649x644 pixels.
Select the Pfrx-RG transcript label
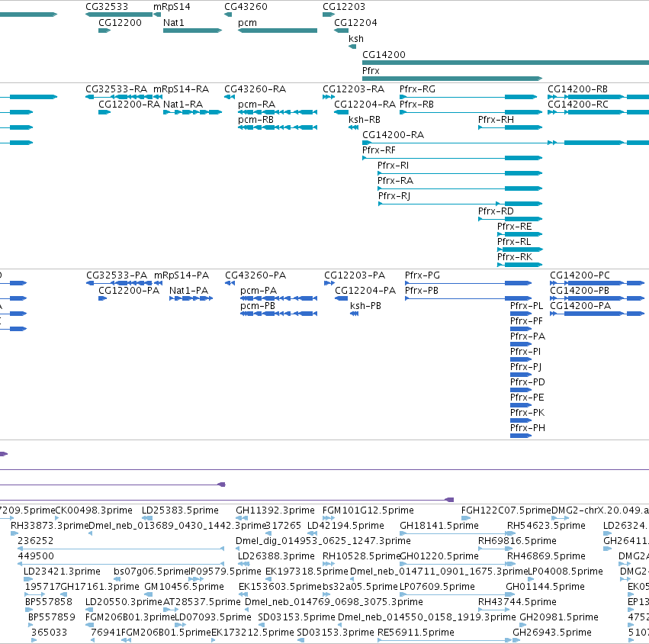coord(417,89)
